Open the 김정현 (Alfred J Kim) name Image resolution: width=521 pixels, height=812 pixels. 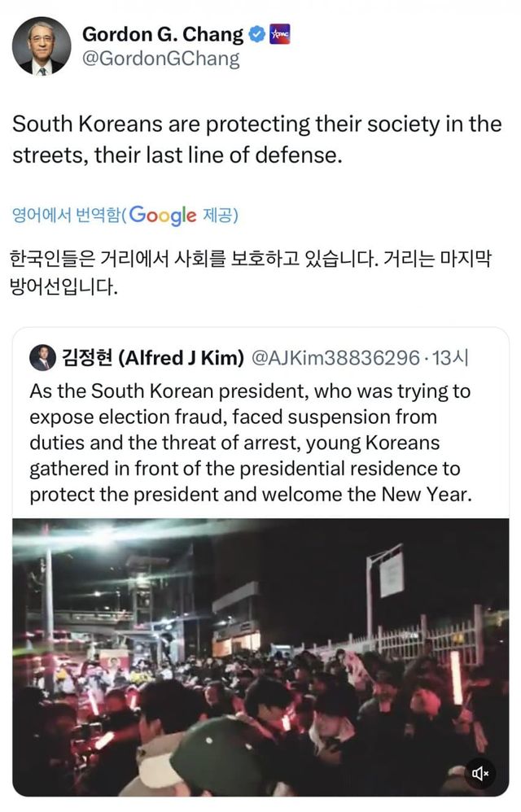(x=153, y=357)
